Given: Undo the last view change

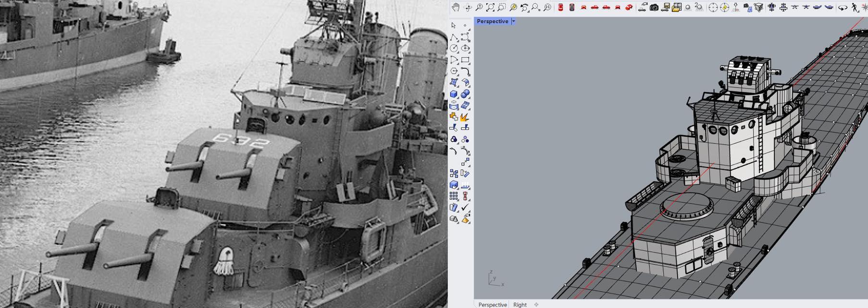Looking at the screenshot, I should pyautogui.click(x=525, y=7).
